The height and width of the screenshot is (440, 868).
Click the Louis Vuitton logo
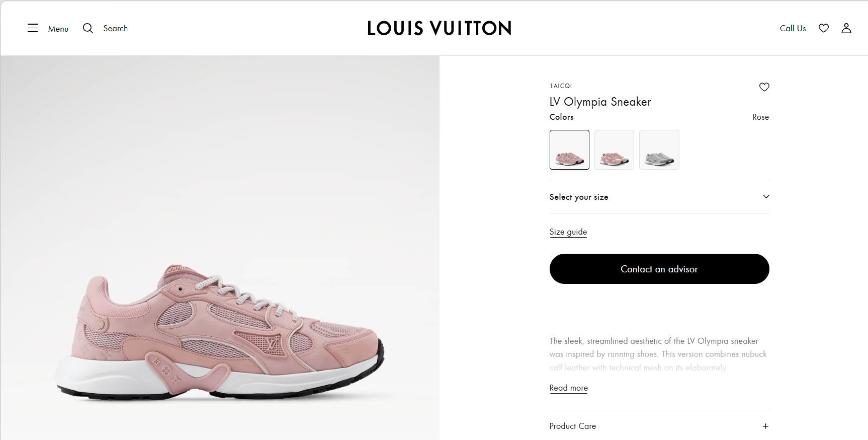439,28
